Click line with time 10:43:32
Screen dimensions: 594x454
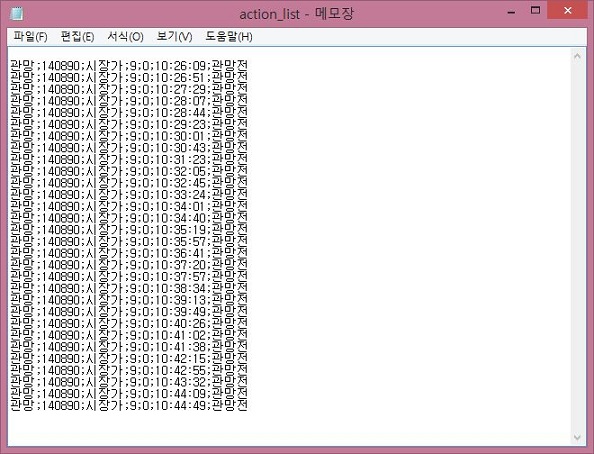(129, 382)
